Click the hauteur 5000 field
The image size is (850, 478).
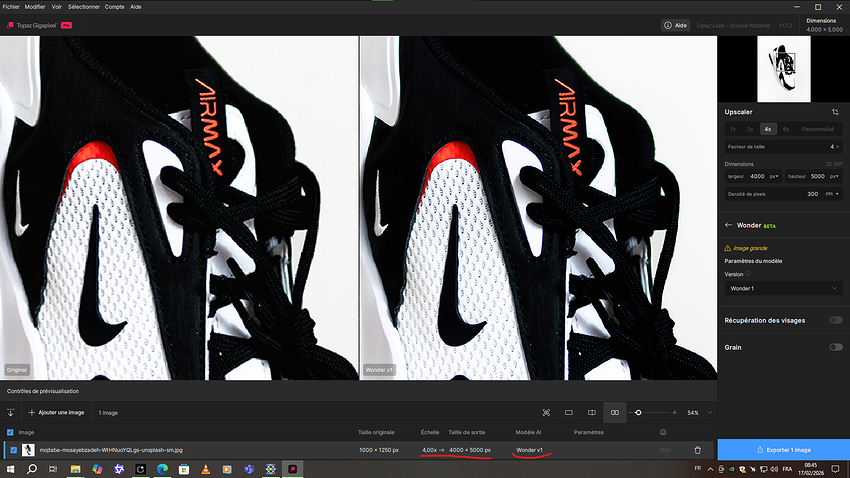(814, 176)
